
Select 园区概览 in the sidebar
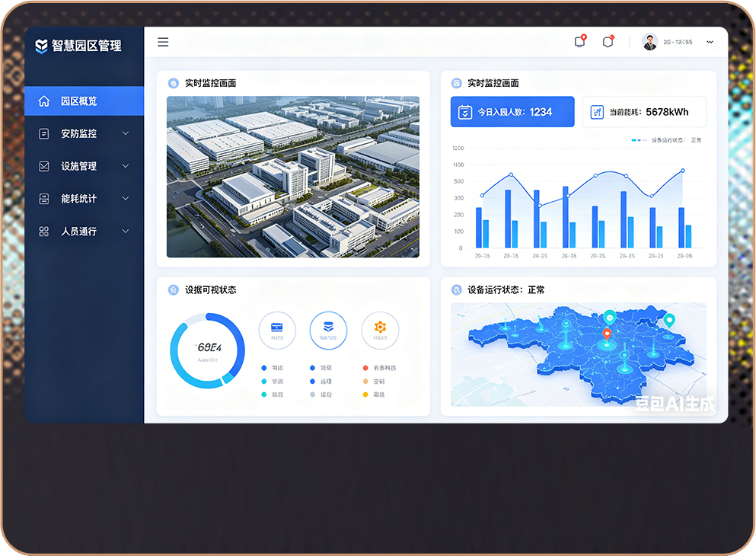point(85,101)
